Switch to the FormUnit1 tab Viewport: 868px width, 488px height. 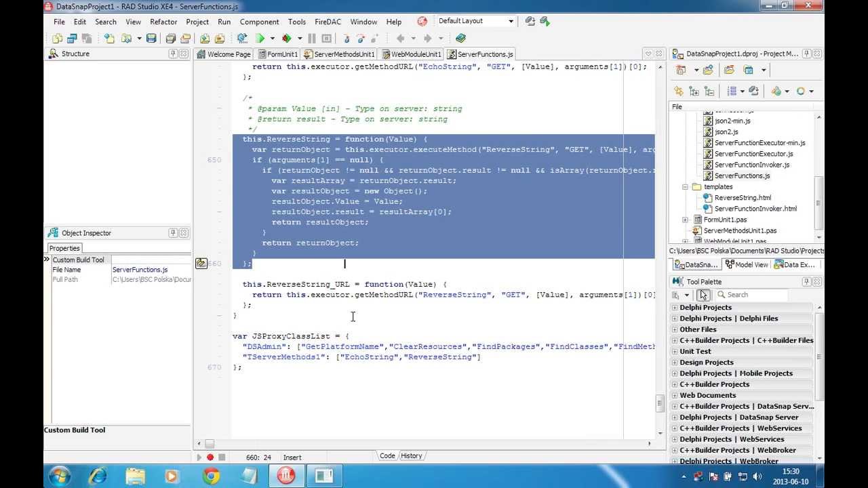click(277, 54)
